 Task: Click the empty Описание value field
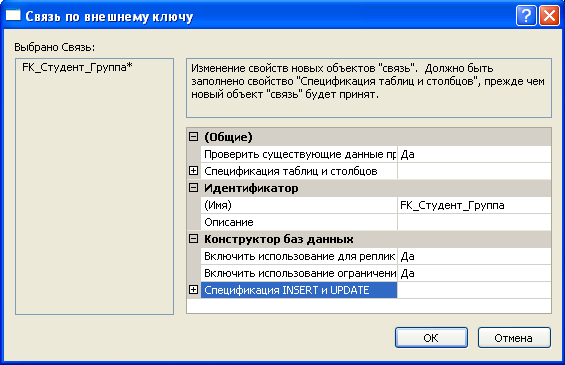click(474, 222)
